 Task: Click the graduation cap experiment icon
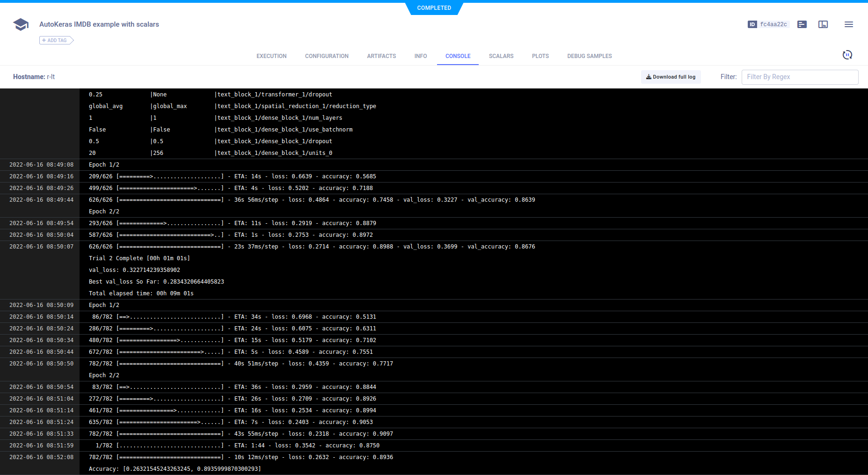(x=21, y=24)
